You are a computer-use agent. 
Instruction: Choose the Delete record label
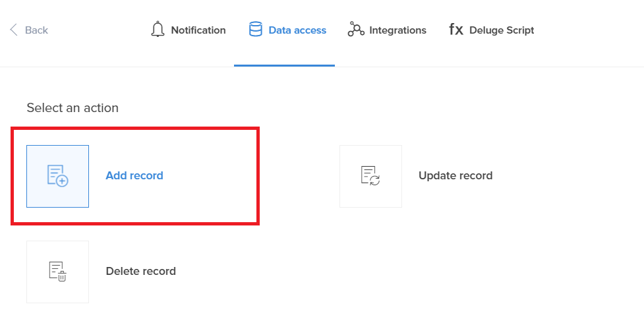point(140,272)
